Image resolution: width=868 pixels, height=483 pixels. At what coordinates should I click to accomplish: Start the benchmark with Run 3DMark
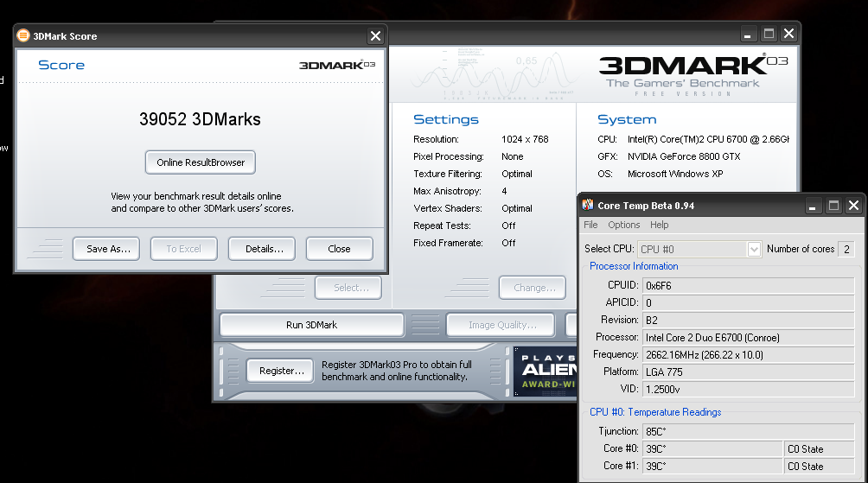[311, 325]
